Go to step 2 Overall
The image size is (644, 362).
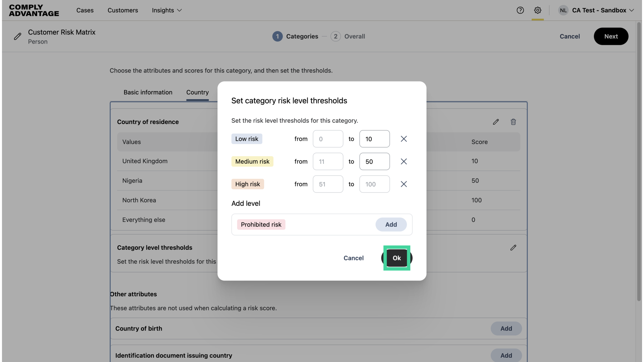point(348,36)
